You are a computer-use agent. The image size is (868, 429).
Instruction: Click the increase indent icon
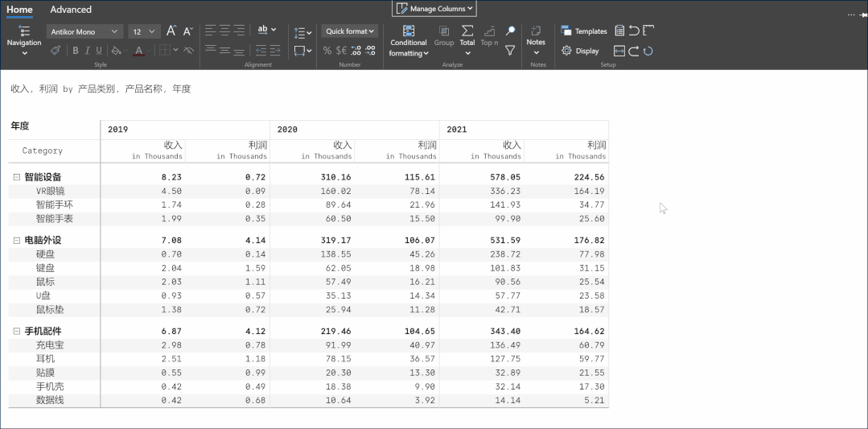click(275, 51)
